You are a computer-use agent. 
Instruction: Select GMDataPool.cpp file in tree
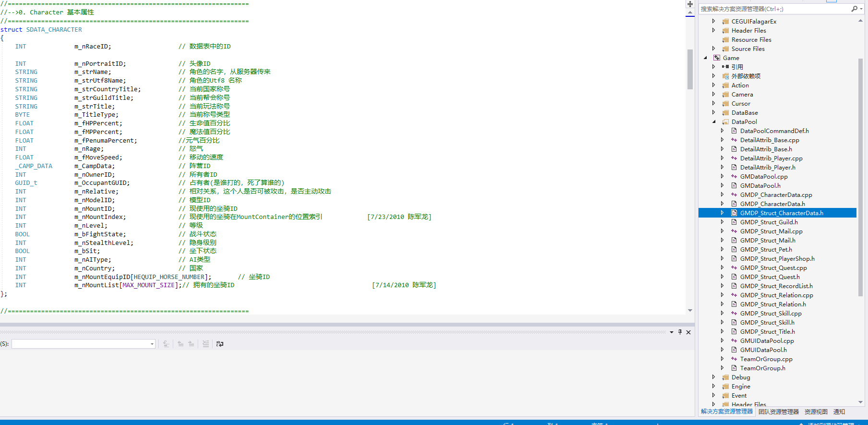pyautogui.click(x=763, y=177)
